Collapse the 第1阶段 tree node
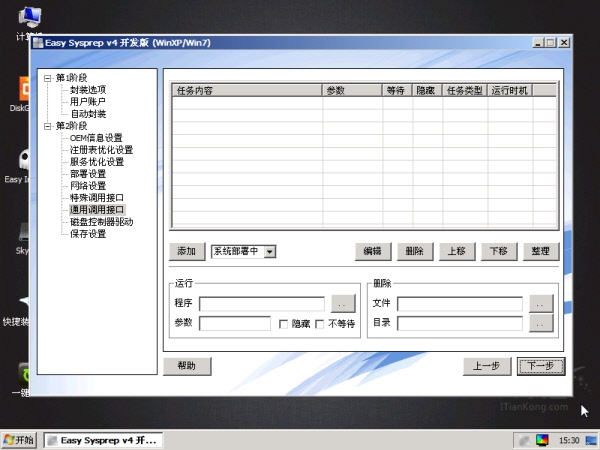 (47, 78)
